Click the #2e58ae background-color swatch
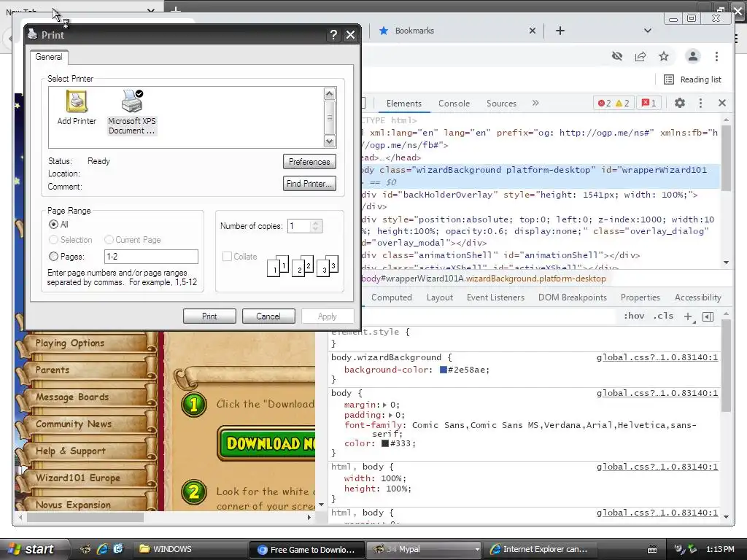The width and height of the screenshot is (747, 560). point(443,370)
